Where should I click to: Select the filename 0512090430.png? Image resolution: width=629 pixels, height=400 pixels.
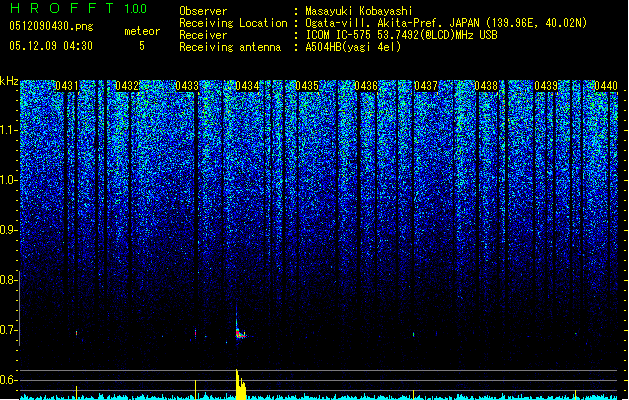[51, 26]
